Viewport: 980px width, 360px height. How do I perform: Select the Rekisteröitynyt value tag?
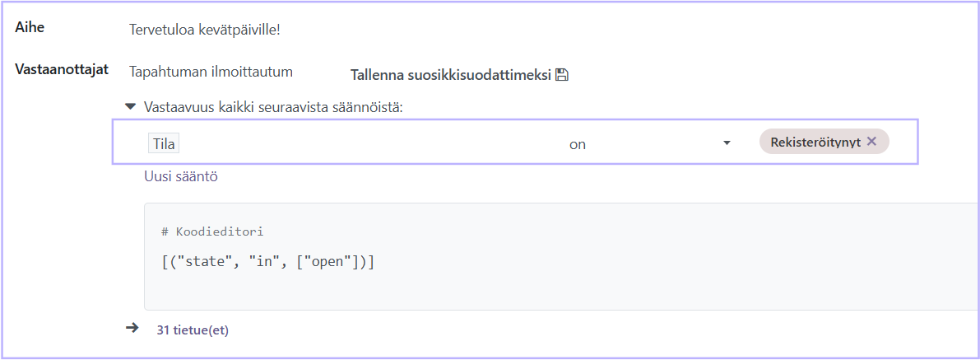815,142
